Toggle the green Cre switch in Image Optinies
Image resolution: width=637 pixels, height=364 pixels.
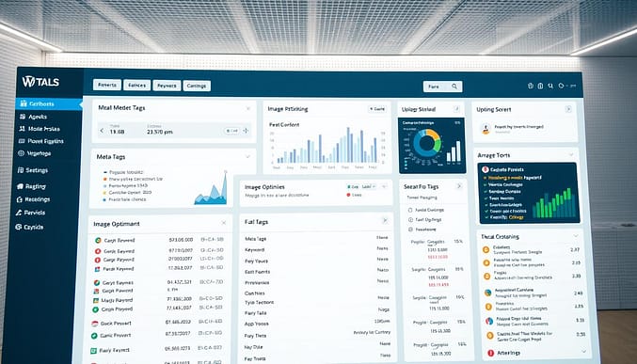pyautogui.click(x=352, y=186)
